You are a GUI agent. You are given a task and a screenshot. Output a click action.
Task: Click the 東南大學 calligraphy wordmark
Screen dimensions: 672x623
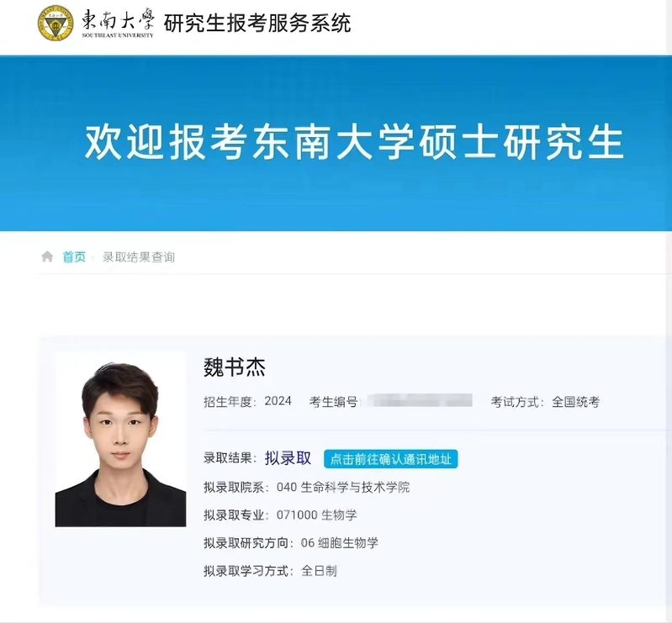[x=118, y=19]
